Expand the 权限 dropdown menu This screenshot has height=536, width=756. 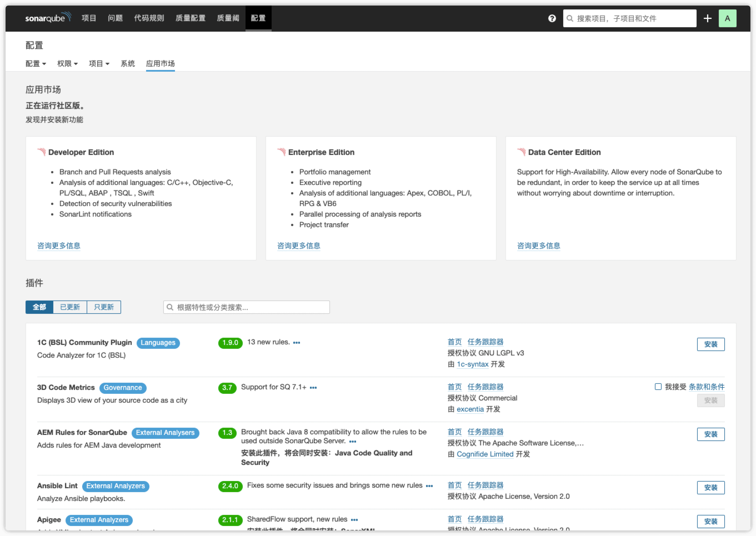tap(67, 64)
